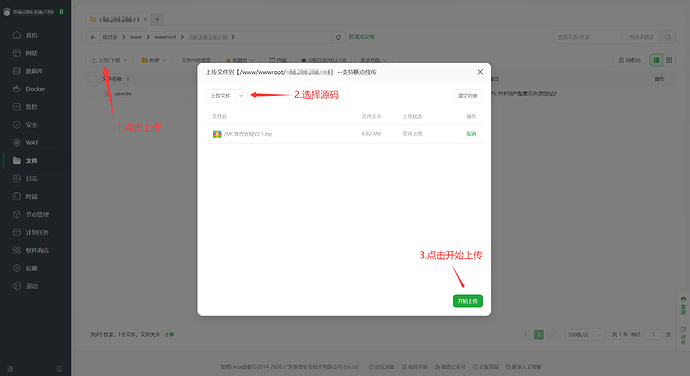Viewport: 690px width, 376px height.
Task: Click the 终端 toolbar button
Action: click(278, 60)
